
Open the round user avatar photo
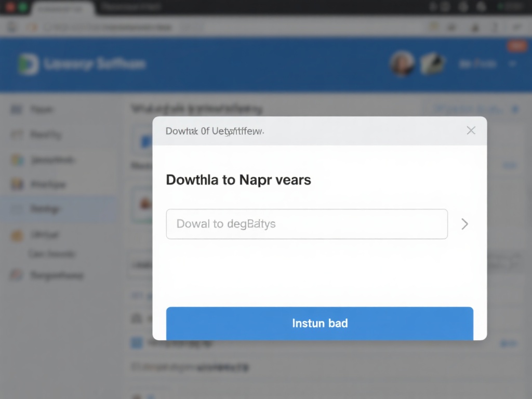point(402,63)
